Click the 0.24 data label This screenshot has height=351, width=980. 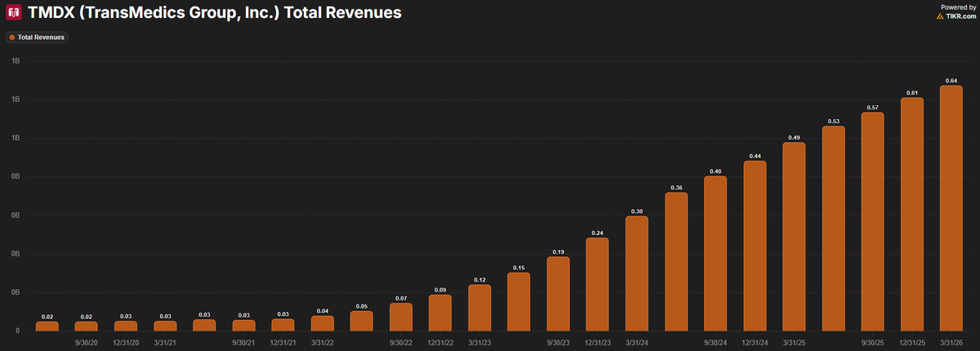(x=597, y=233)
